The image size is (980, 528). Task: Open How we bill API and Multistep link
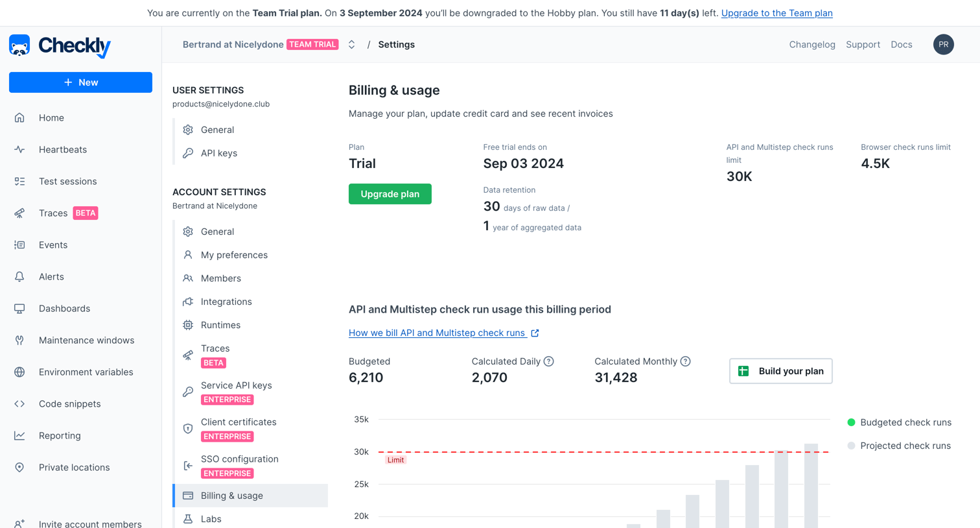(443, 333)
